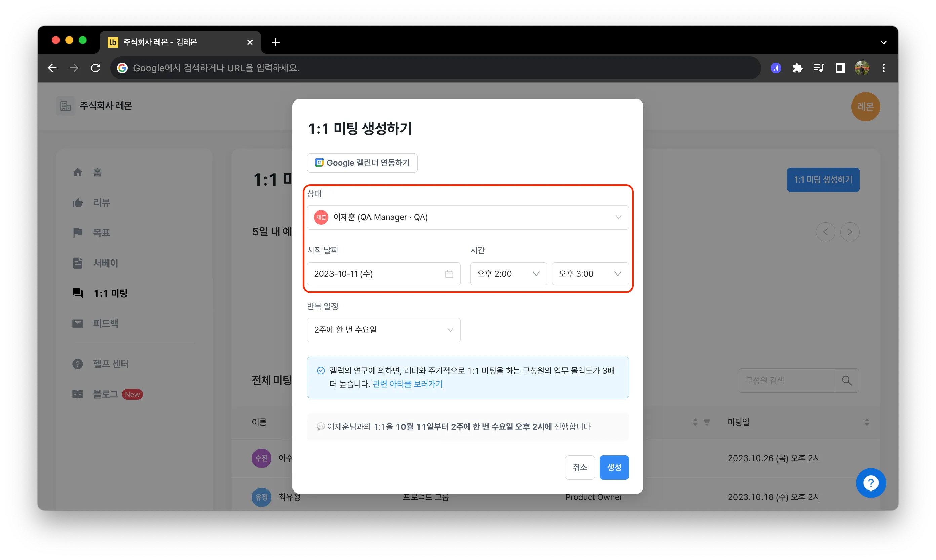
Task: Click the next arrow on upcoming meetings carousel
Action: 850,232
